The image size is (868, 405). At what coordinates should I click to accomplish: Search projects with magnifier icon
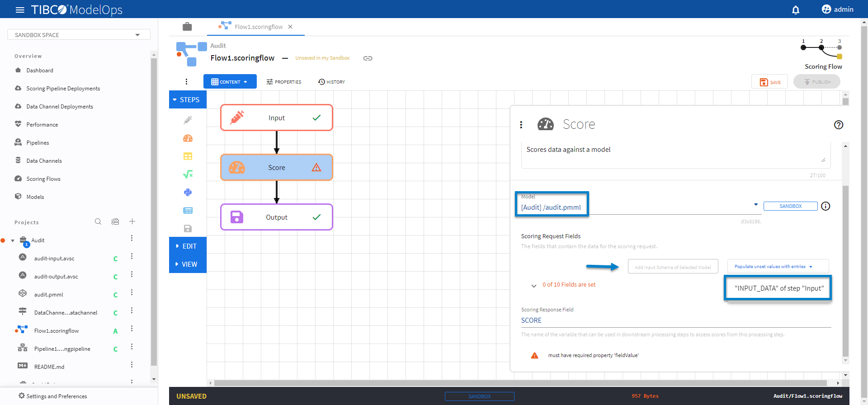pos(98,221)
